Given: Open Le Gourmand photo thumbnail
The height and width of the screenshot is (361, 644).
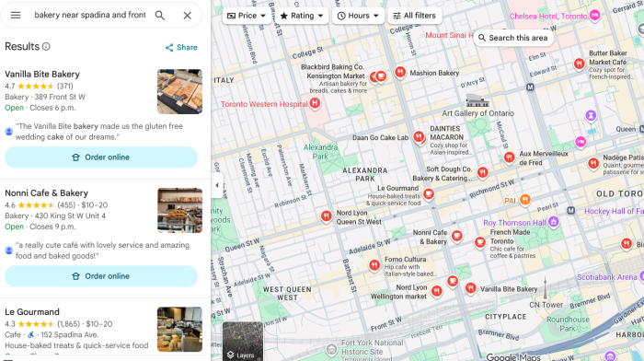Looking at the screenshot, I should click(179, 329).
